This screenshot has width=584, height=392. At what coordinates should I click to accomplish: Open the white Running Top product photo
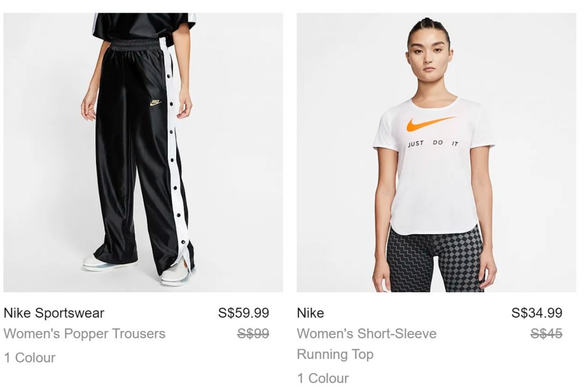(x=436, y=153)
